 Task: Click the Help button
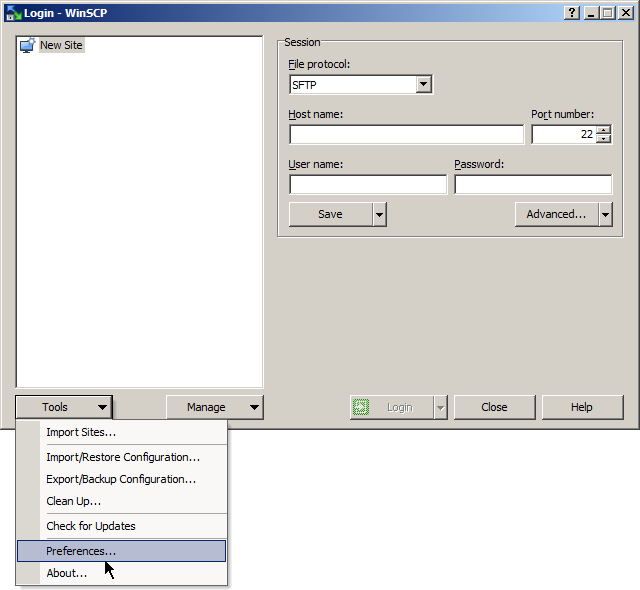582,407
